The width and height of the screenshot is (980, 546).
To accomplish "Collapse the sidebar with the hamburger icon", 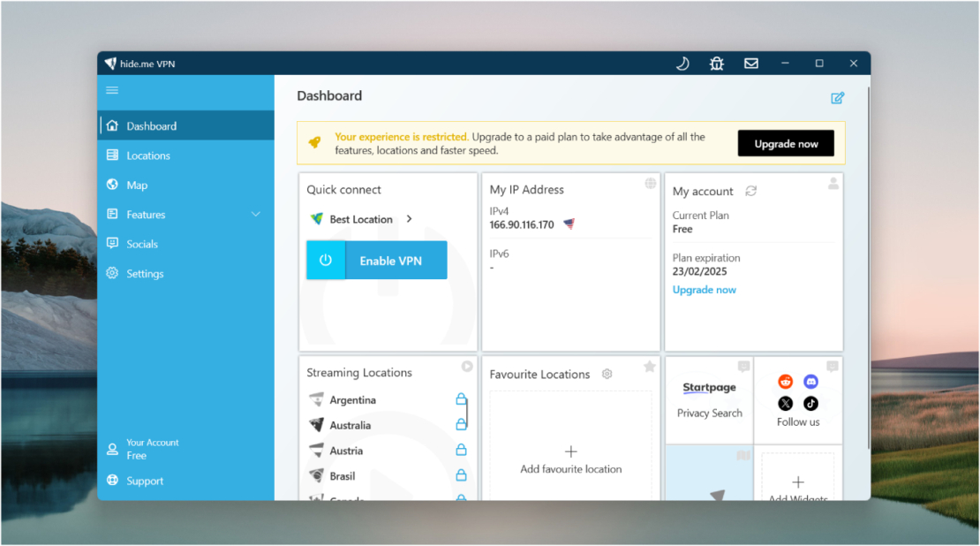I will (x=112, y=89).
